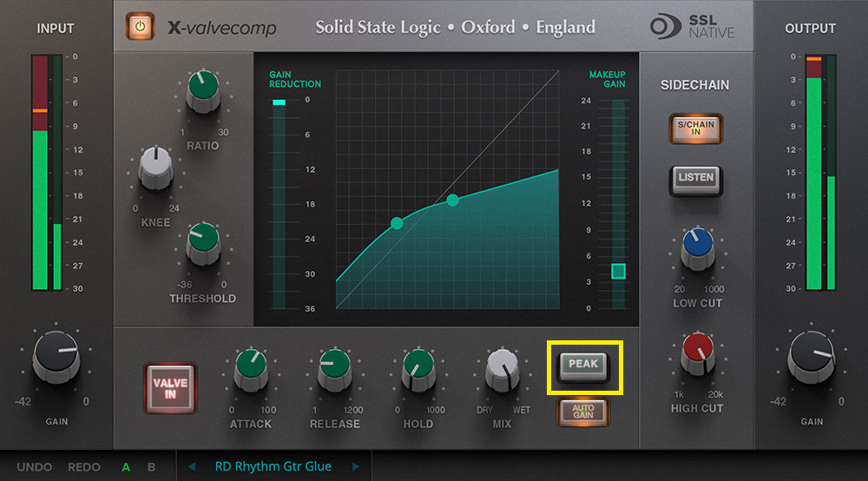Click the white Knee knob

click(155, 168)
